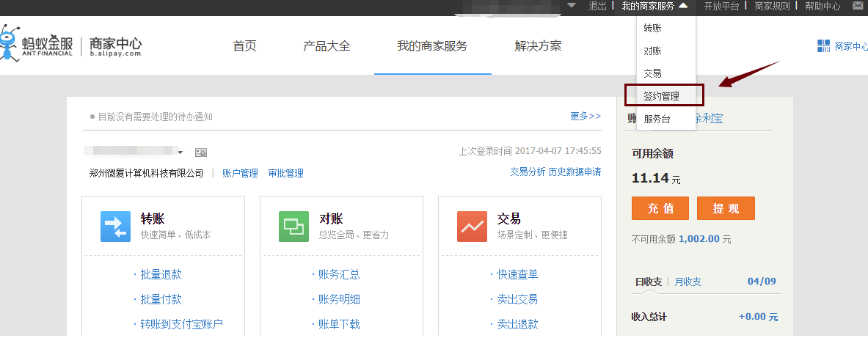Click the 收入总计 +0.00 元 value

[x=758, y=317]
